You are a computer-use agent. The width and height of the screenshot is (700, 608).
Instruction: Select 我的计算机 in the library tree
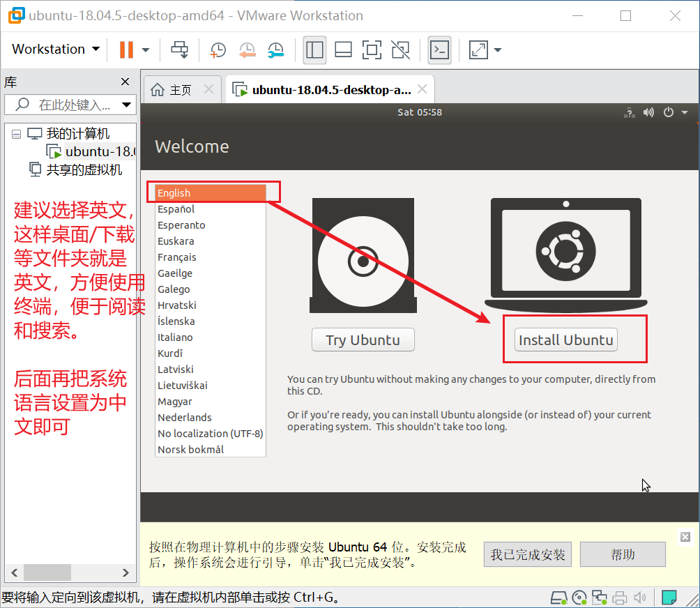click(77, 133)
